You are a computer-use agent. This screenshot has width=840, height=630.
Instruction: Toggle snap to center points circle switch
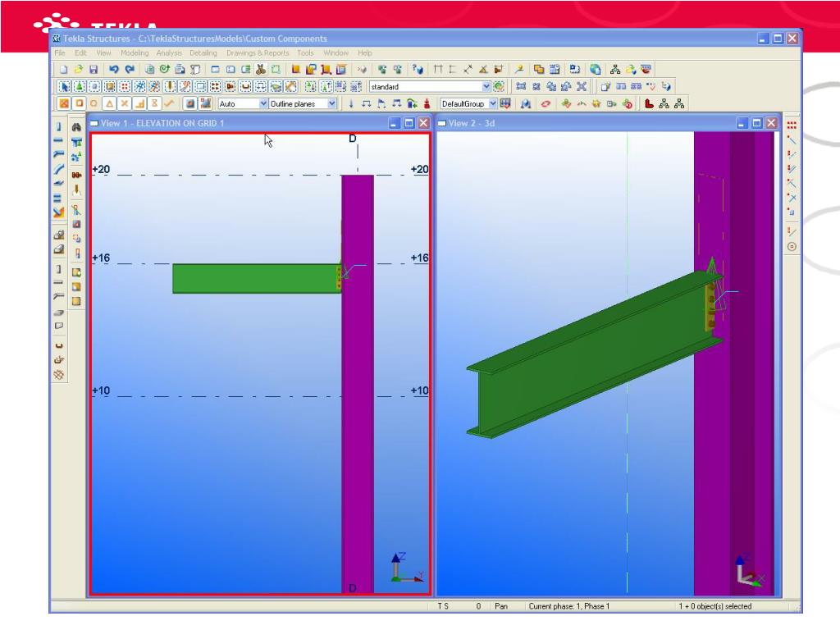tap(94, 103)
